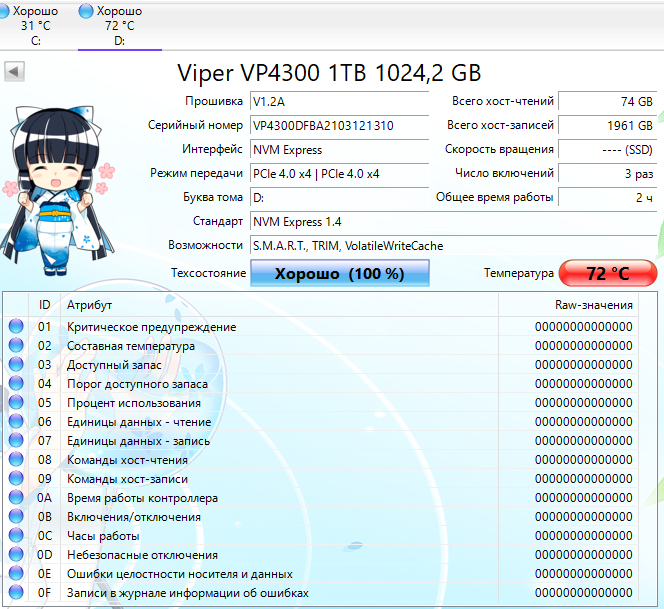Select the Команды хост-записи attribute row
Screen dimensions: 664x609
[x=321, y=479]
